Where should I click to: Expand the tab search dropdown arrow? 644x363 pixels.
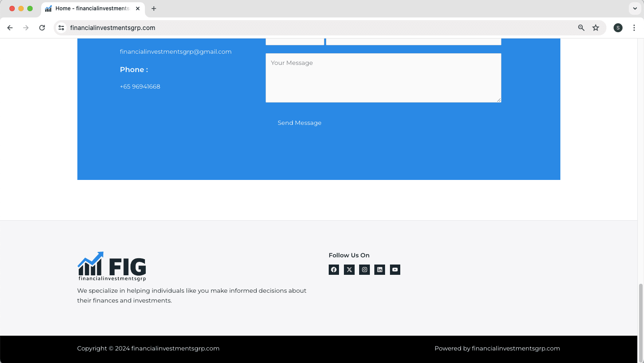(x=635, y=9)
